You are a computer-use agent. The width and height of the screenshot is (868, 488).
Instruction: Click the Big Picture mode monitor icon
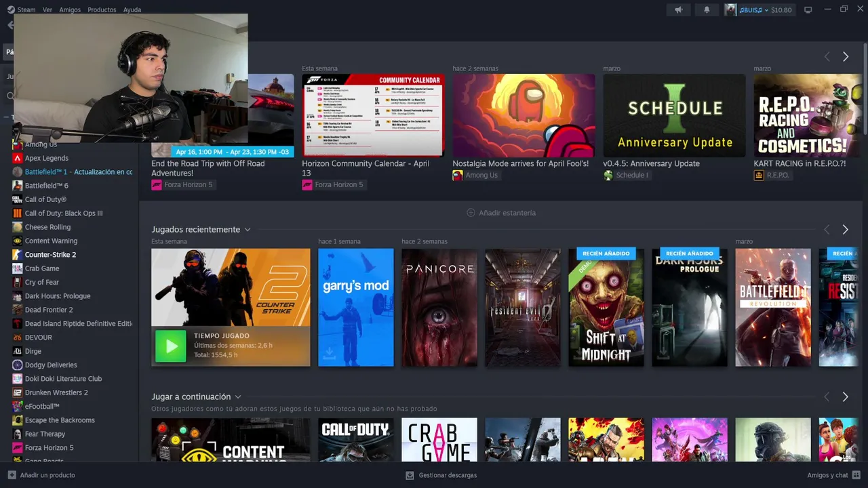point(808,9)
